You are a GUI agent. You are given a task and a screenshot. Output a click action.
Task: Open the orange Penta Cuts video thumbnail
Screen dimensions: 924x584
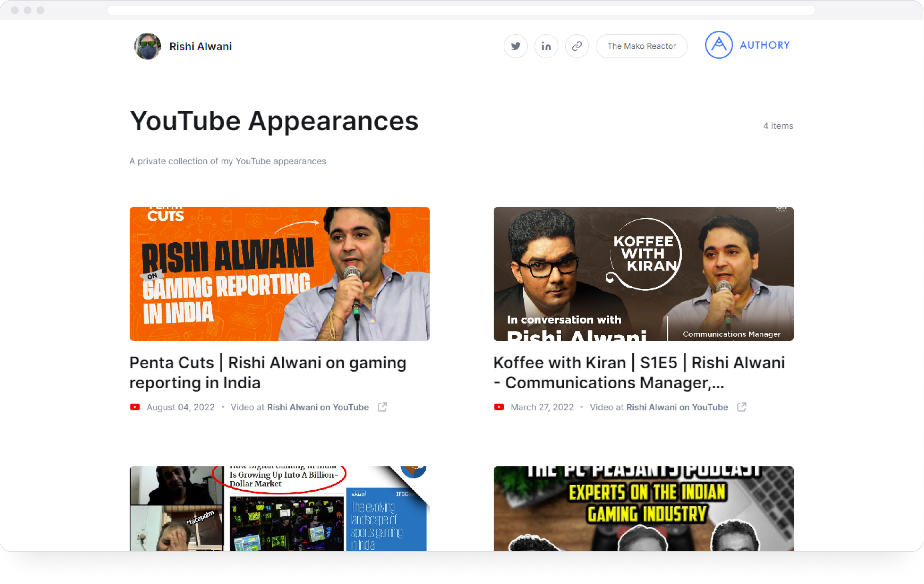click(279, 274)
